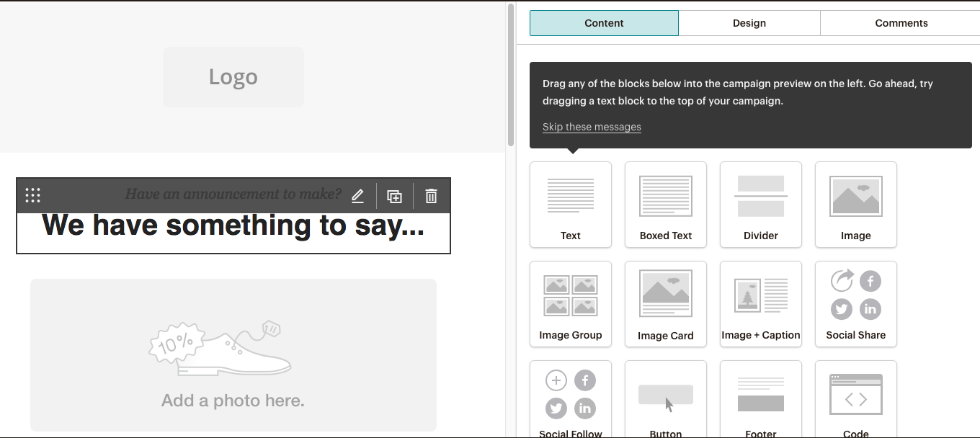The height and width of the screenshot is (438, 980).
Task: Open the Comments tab
Action: click(x=901, y=23)
